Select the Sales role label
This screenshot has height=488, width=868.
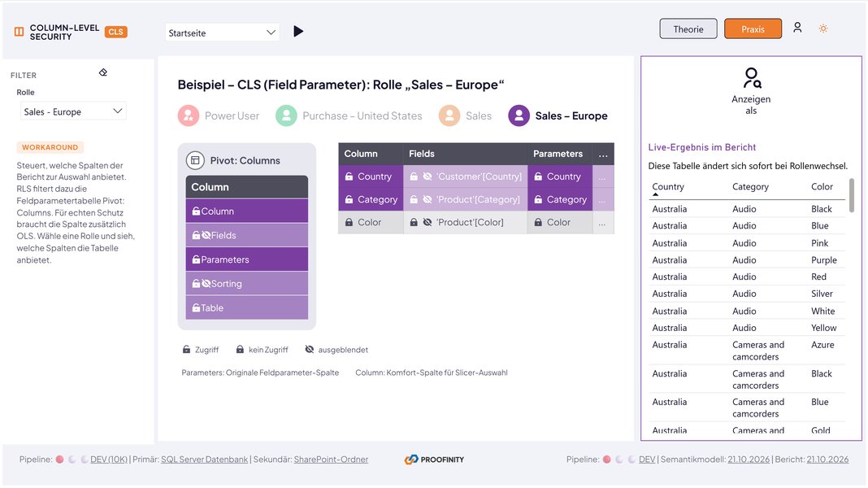478,115
